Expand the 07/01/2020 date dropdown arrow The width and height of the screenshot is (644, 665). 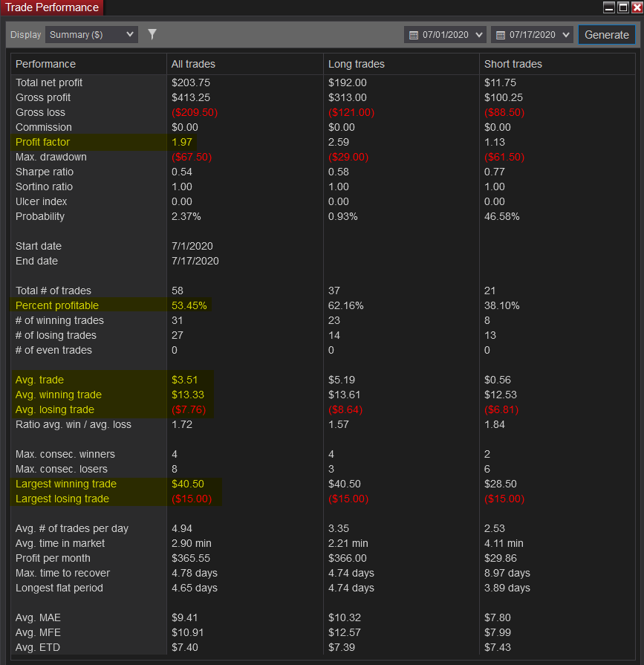coord(479,35)
